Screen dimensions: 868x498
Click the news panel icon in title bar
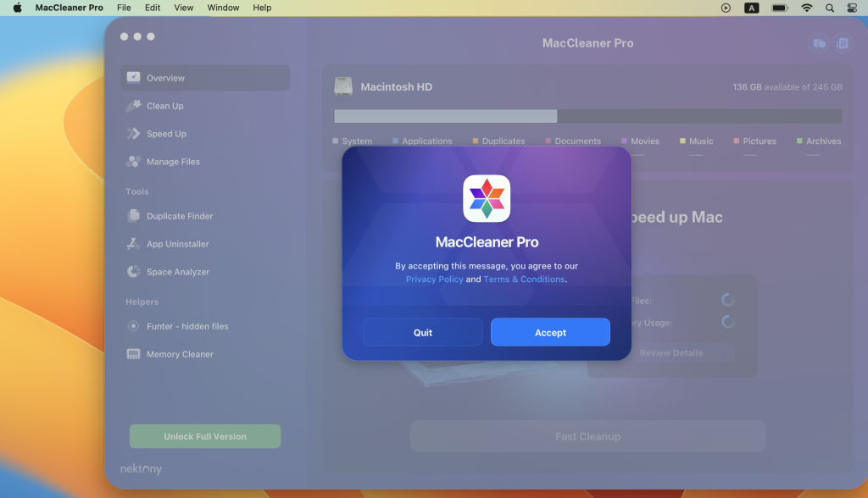pyautogui.click(x=843, y=43)
